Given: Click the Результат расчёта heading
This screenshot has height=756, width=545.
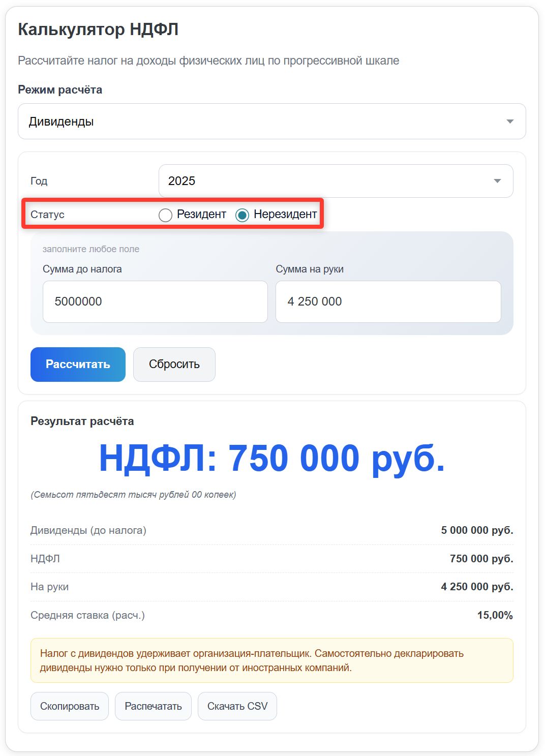Looking at the screenshot, I should click(x=82, y=421).
